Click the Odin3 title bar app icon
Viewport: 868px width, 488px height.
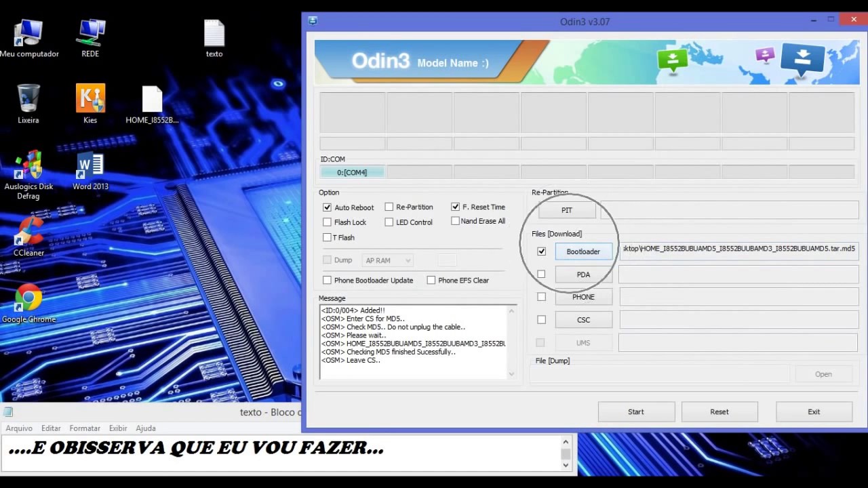(x=313, y=21)
